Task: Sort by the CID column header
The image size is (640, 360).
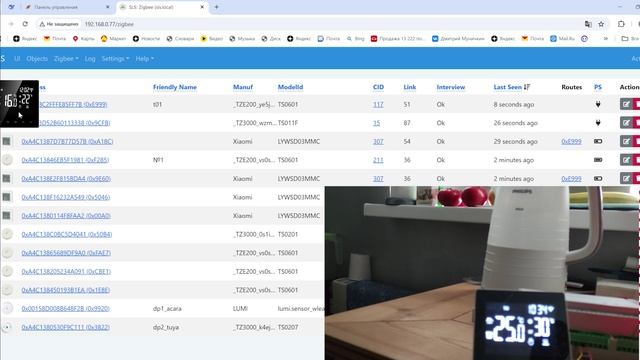Action: pos(378,87)
